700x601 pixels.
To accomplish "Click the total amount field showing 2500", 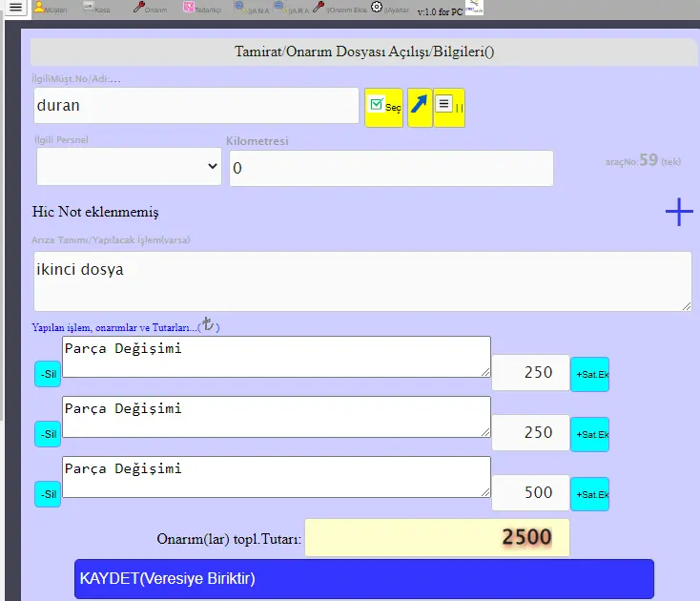I will coord(436,537).
